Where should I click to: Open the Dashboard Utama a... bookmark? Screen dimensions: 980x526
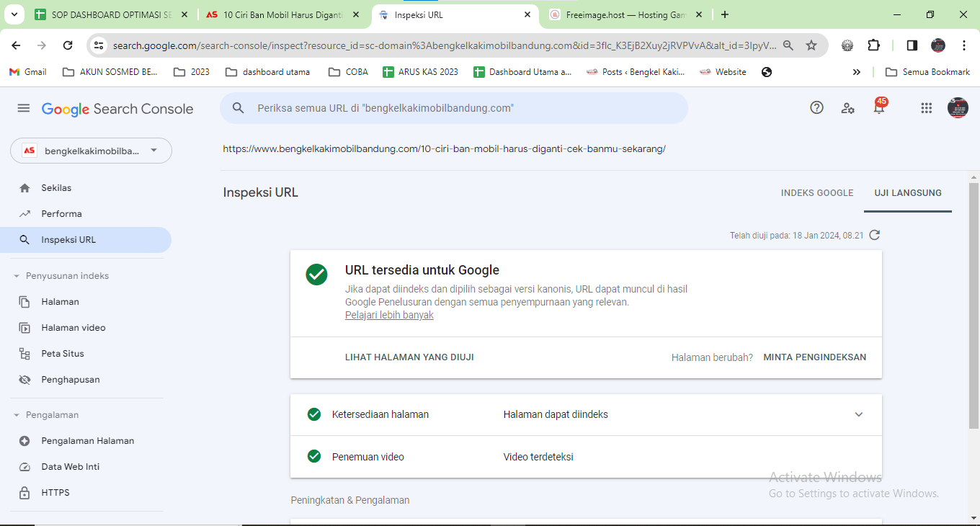[x=523, y=72]
